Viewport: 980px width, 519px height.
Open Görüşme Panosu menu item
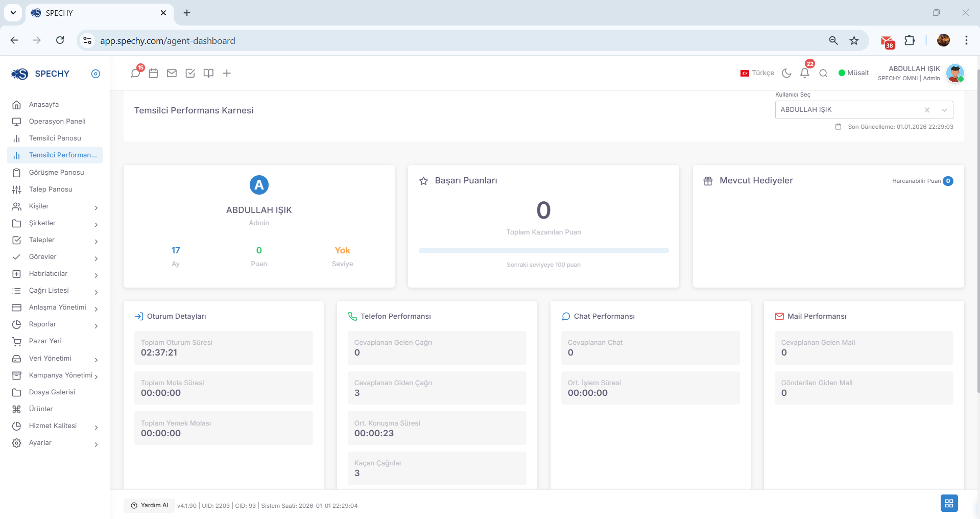tap(57, 173)
